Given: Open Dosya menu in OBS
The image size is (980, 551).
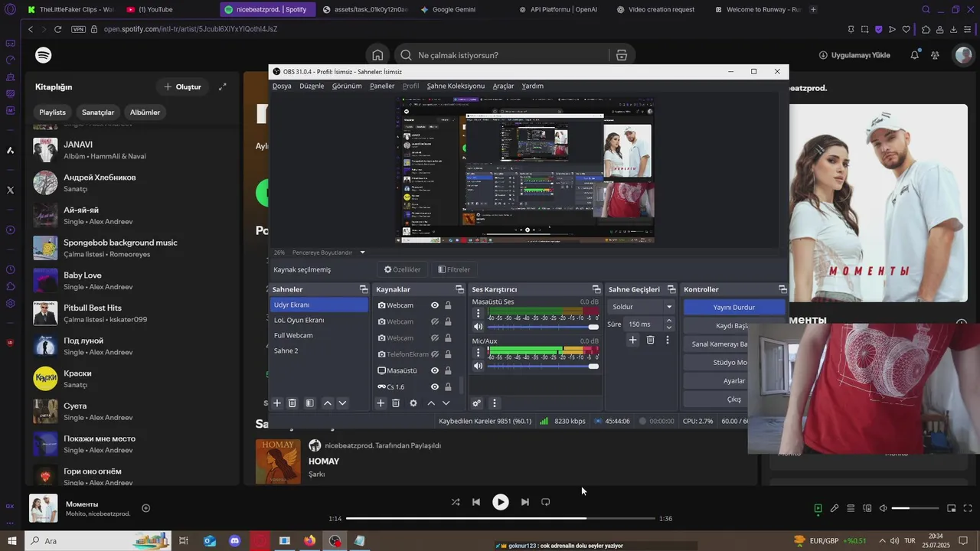Looking at the screenshot, I should point(282,86).
